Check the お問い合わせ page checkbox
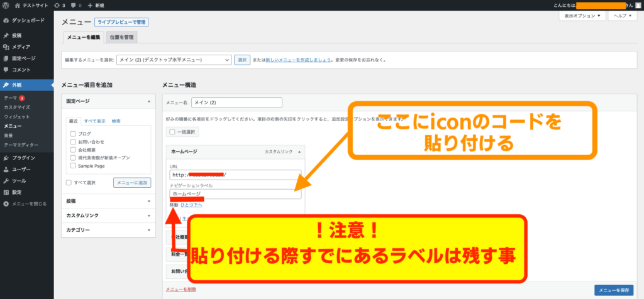644x299 pixels. pos(73,141)
